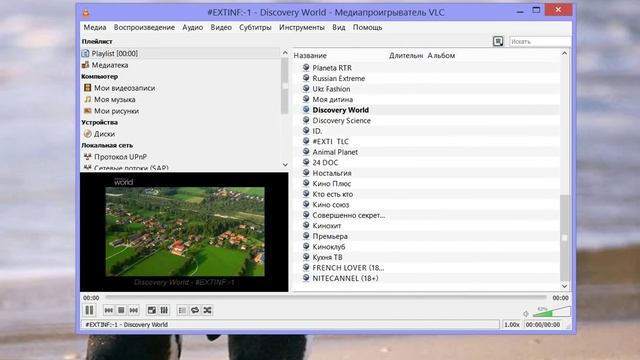Toggle loop/repeat mode
This screenshot has width=640, height=360.
(195, 311)
